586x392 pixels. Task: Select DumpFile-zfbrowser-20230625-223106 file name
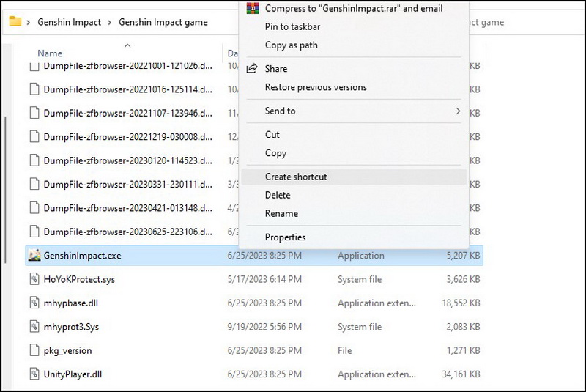(x=127, y=232)
